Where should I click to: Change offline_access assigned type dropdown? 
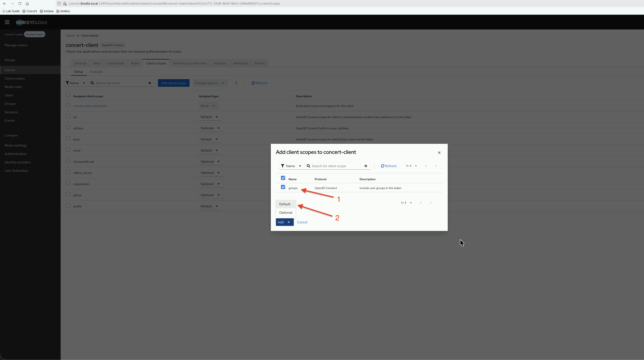[x=211, y=172]
